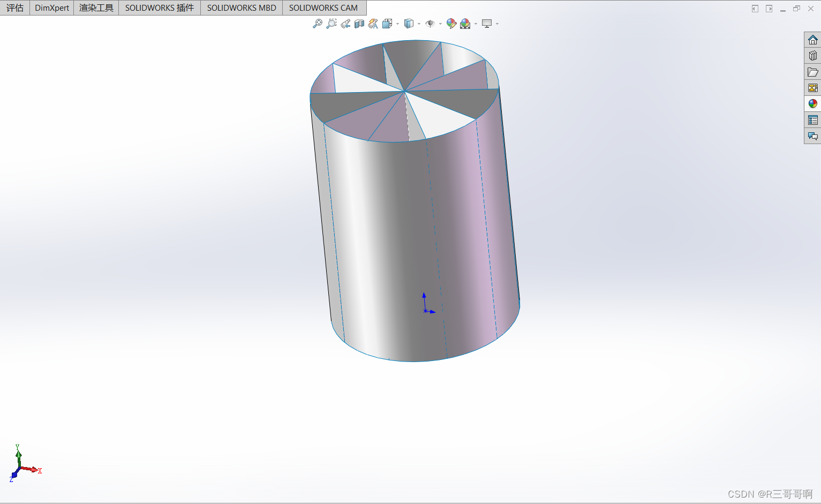
Task: Click the Display Style icon
Action: point(409,24)
